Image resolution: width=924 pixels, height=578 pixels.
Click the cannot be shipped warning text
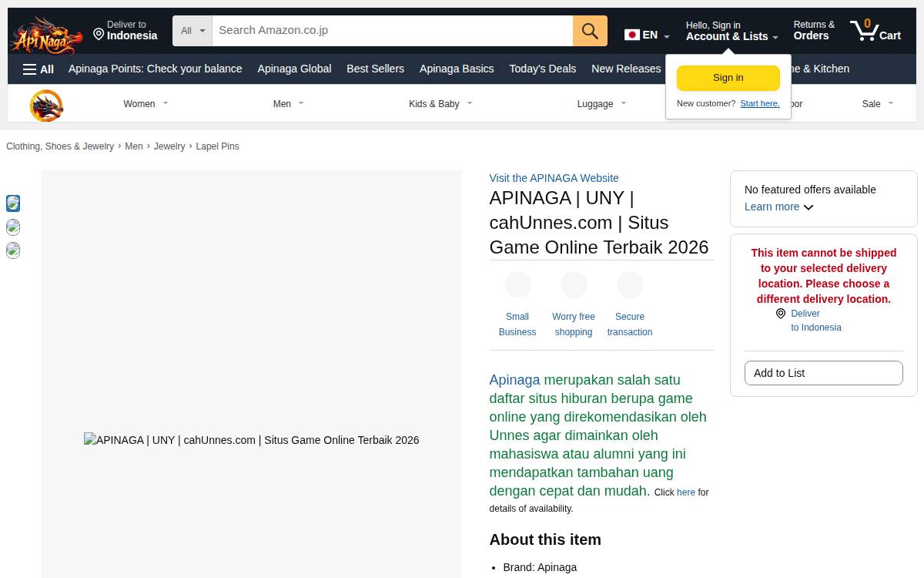(x=824, y=276)
